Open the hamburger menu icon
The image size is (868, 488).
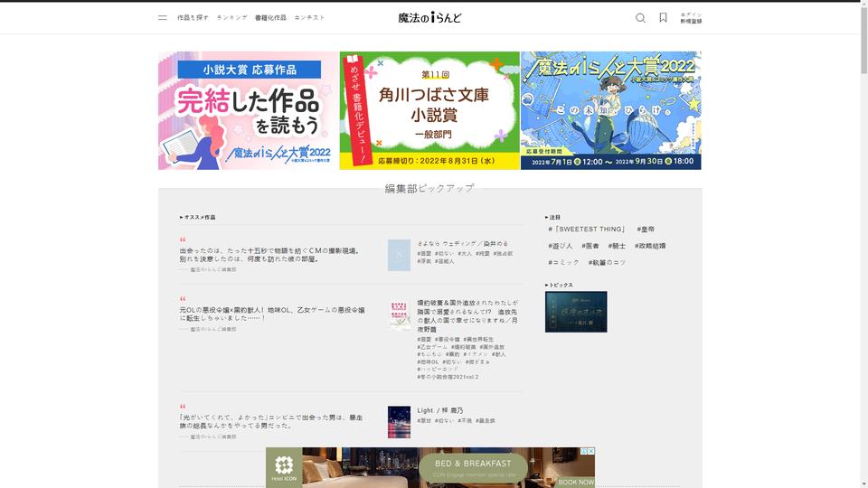pyautogui.click(x=162, y=18)
